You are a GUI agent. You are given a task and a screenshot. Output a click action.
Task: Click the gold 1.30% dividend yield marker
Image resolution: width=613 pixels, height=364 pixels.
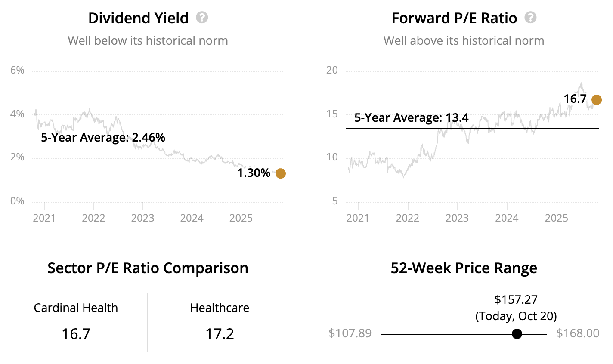(x=280, y=173)
